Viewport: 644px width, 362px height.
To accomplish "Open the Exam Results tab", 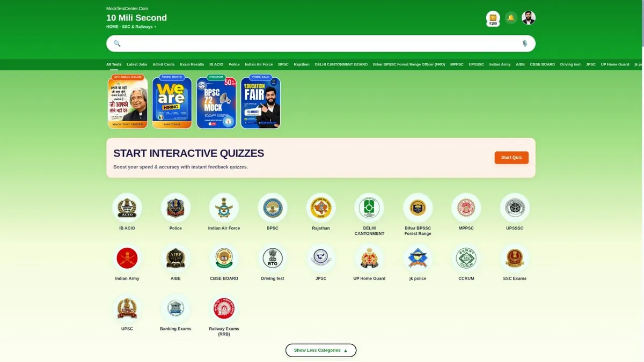I will [x=192, y=64].
